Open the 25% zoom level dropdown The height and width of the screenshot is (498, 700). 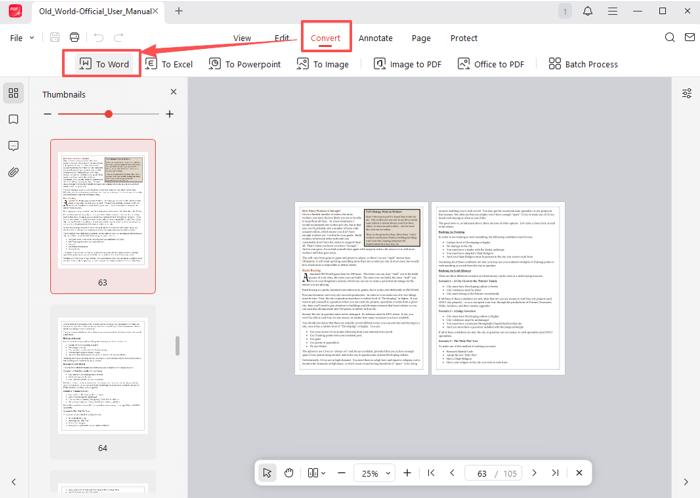374,473
